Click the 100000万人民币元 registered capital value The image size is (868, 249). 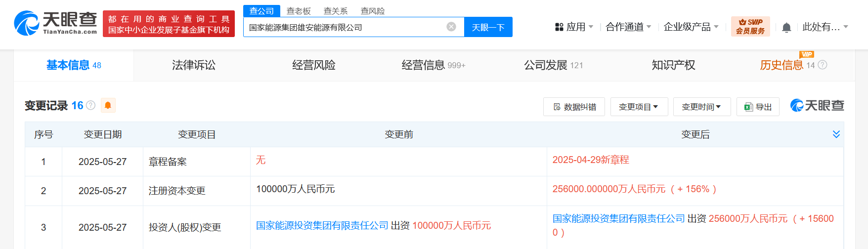(x=296, y=189)
